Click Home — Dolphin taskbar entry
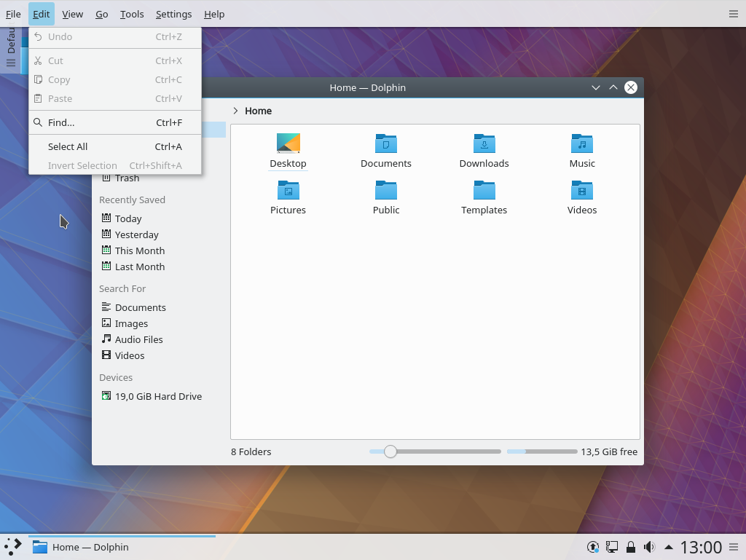This screenshot has height=560, width=746. [122, 547]
